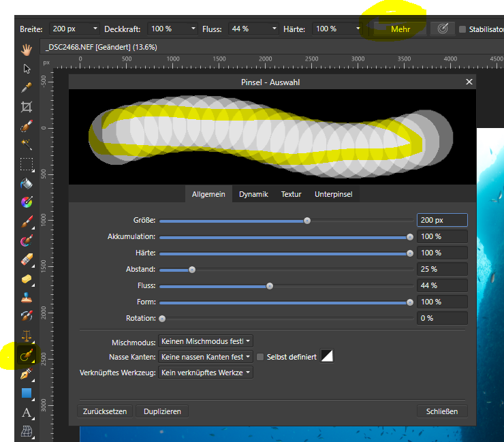The width and height of the screenshot is (504, 442).
Task: Expand the 'Verknüpftes Werkzeug' dropdown
Action: point(205,373)
